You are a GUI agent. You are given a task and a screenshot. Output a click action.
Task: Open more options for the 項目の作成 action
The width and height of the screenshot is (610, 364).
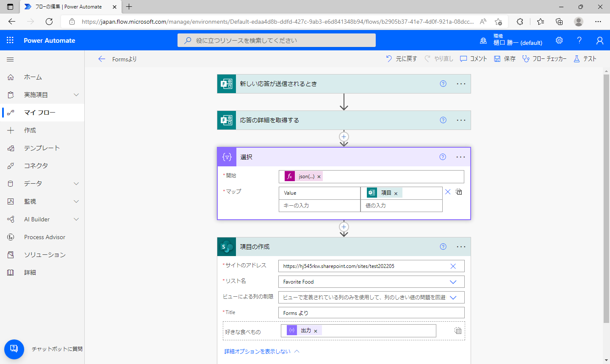(461, 247)
